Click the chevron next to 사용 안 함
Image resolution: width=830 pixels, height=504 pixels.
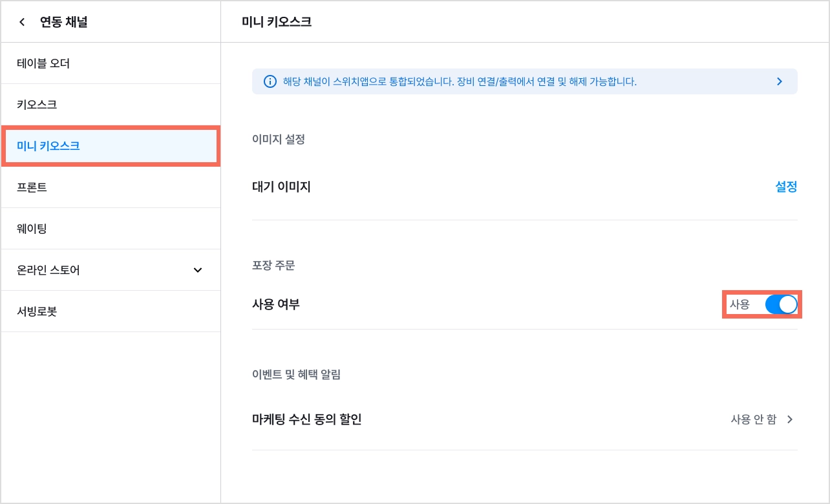789,419
